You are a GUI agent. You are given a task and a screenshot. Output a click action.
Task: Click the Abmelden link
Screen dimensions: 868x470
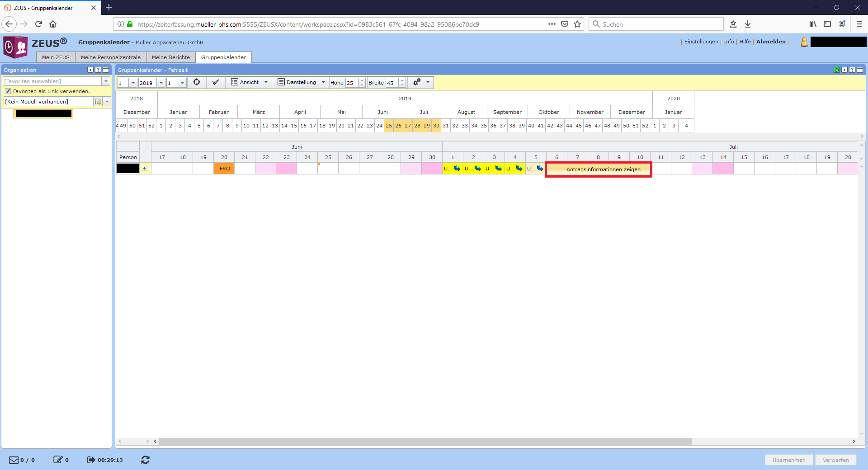(x=771, y=42)
